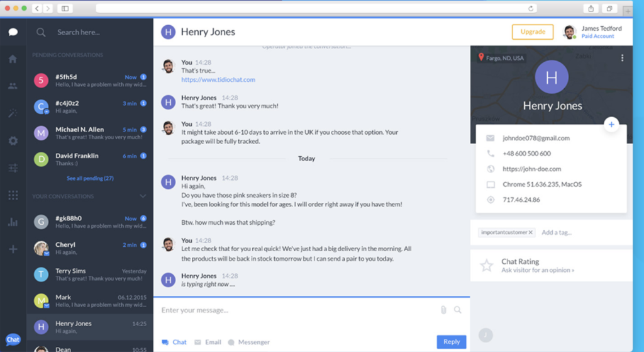644x352 pixels.
Task: Click the Fargo, ND, USA location pin
Action: point(481,57)
